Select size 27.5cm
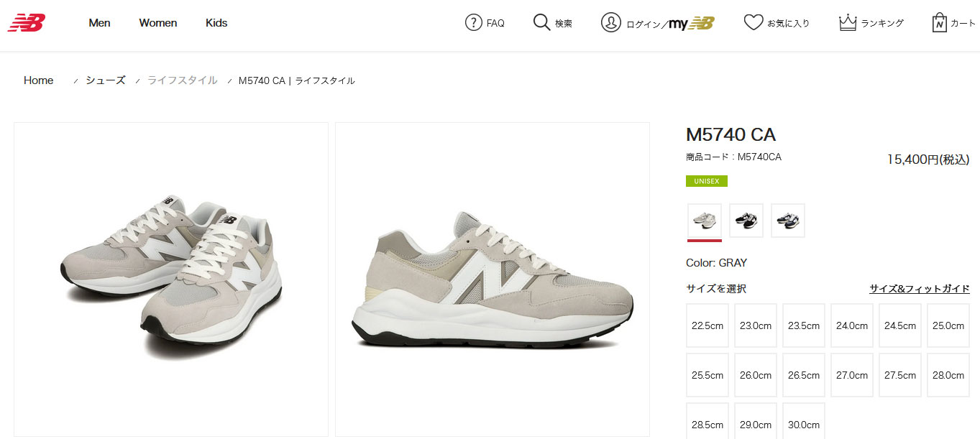 pyautogui.click(x=900, y=375)
